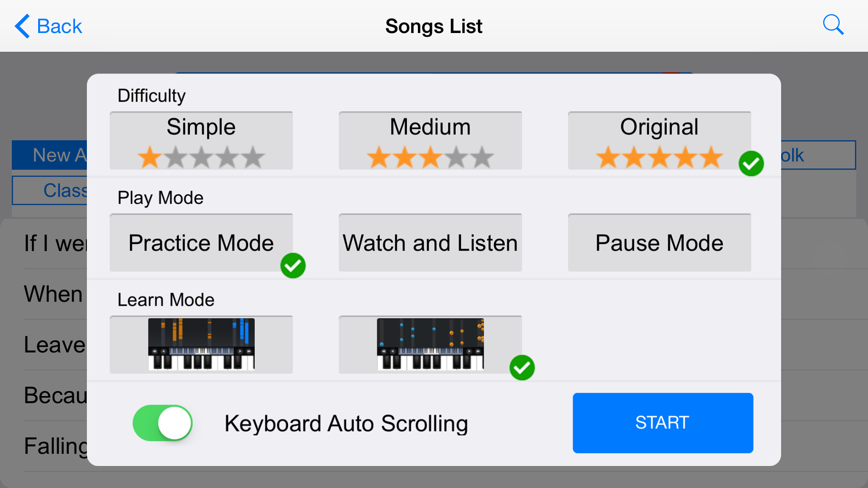Screen dimensions: 868x488
Task: Go back using the Back link
Action: coord(59,26)
